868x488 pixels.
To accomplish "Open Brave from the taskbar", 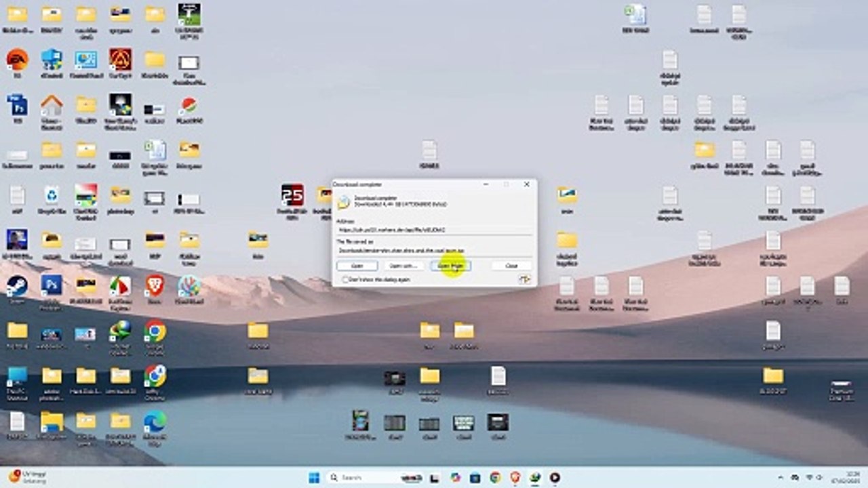I will pos(515,477).
